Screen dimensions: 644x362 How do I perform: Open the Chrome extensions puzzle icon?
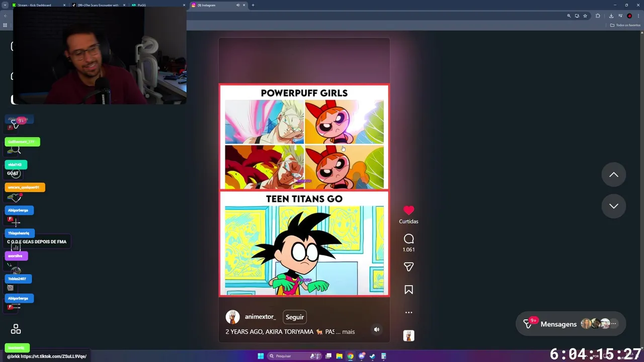click(598, 16)
